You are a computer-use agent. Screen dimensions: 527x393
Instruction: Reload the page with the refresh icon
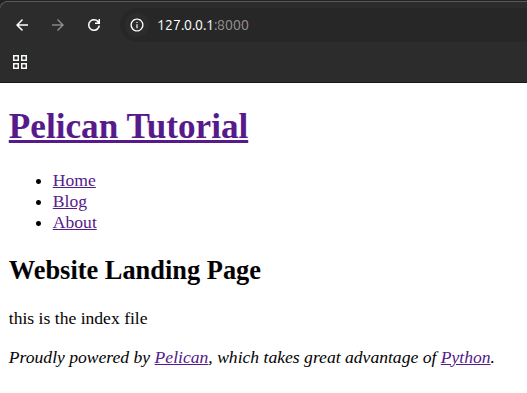tap(94, 25)
